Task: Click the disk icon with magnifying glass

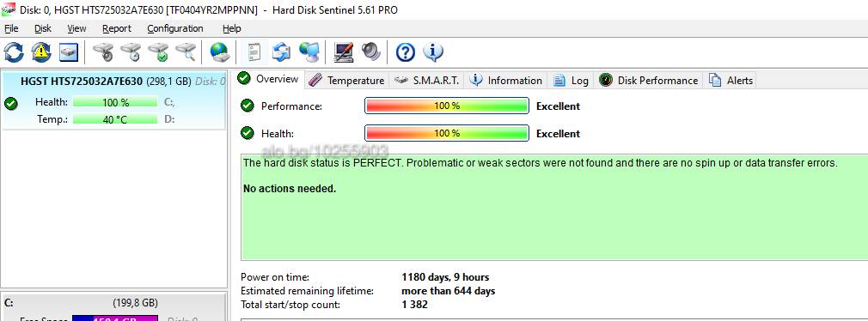Action: tap(186, 52)
